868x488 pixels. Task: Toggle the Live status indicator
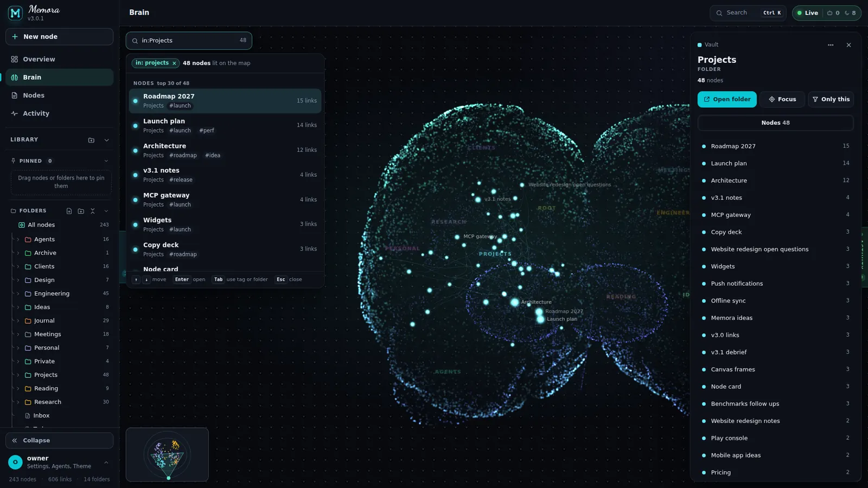[808, 13]
